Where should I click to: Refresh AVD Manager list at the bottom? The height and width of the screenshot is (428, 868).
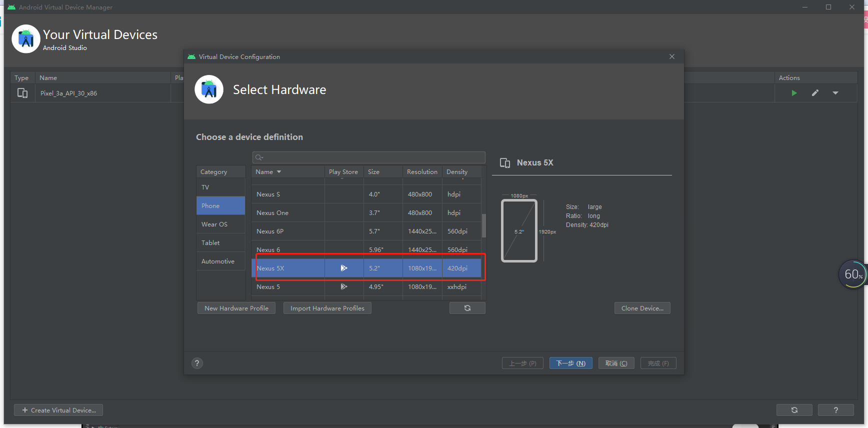click(x=794, y=410)
